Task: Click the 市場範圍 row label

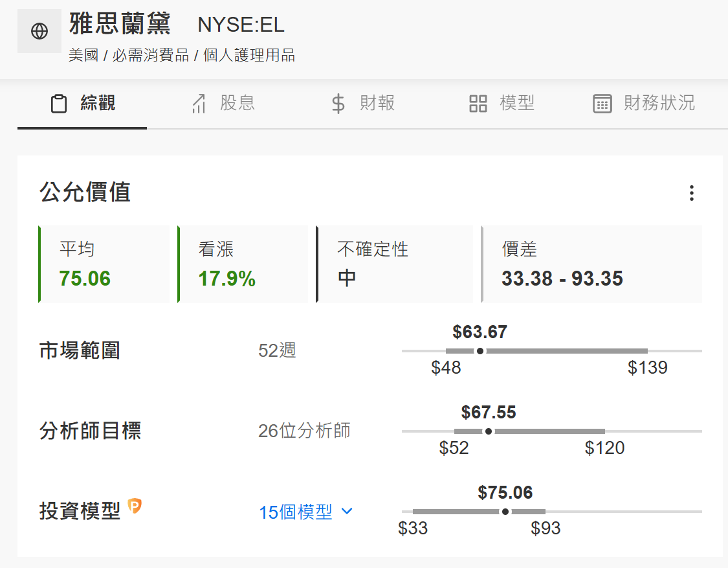Action: pos(80,350)
